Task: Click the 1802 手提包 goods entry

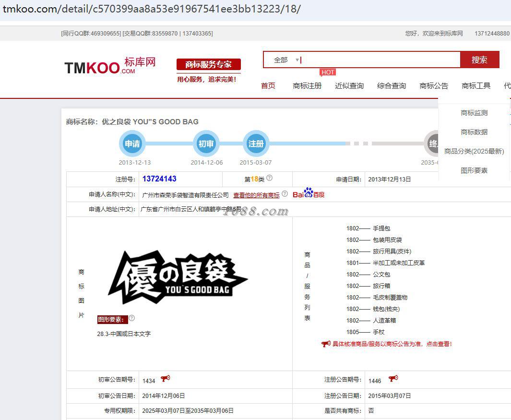Action: pyautogui.click(x=368, y=228)
